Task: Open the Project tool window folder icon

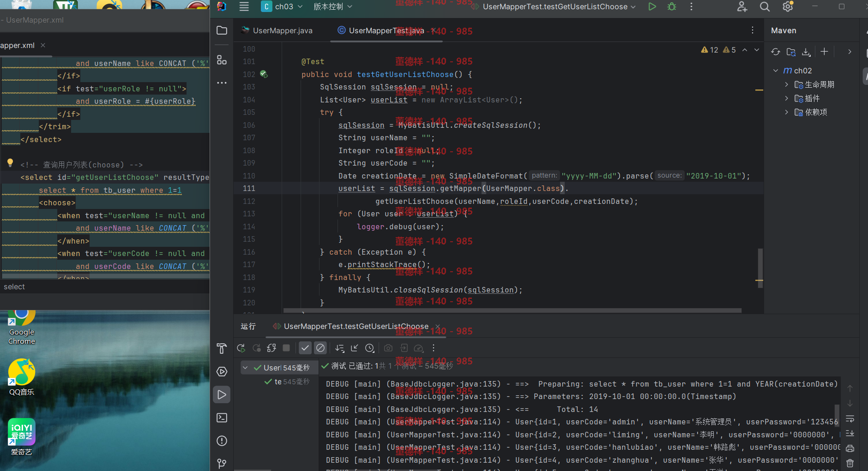Action: [x=222, y=30]
